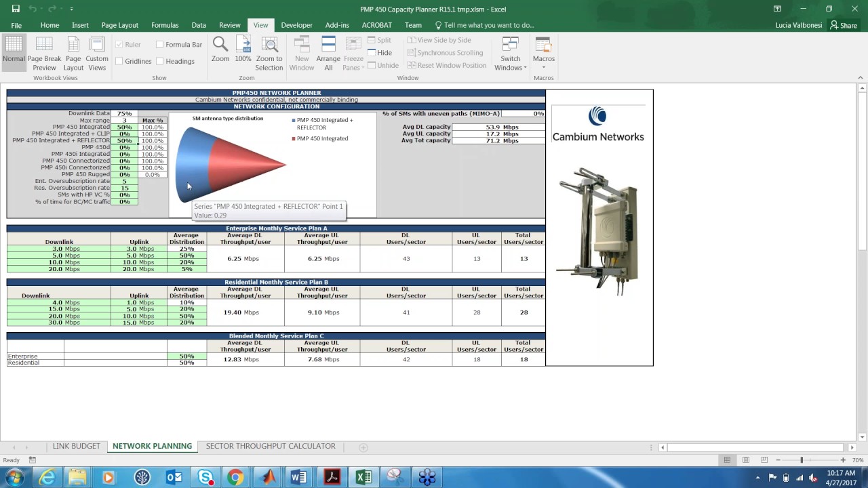Open the ACROBAT ribbon tab

pyautogui.click(x=376, y=25)
